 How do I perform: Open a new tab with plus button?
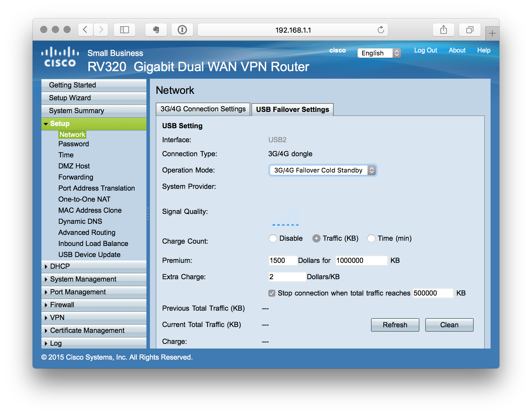coord(492,33)
